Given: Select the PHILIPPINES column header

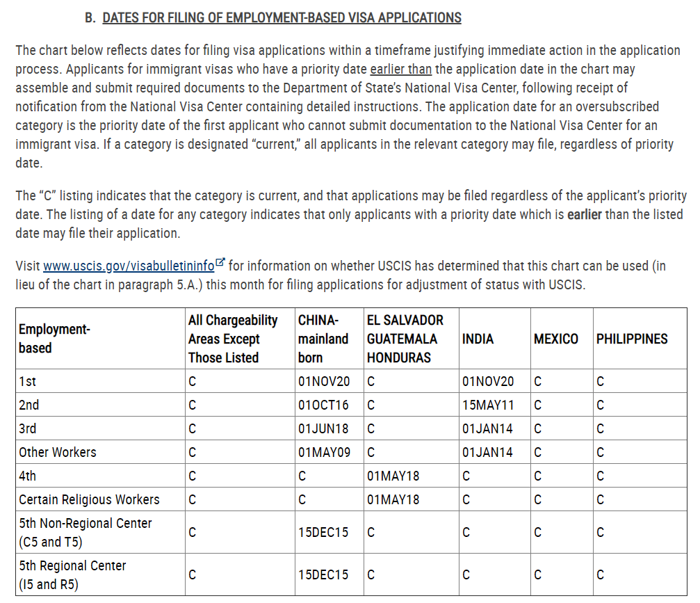Looking at the screenshot, I should [631, 339].
